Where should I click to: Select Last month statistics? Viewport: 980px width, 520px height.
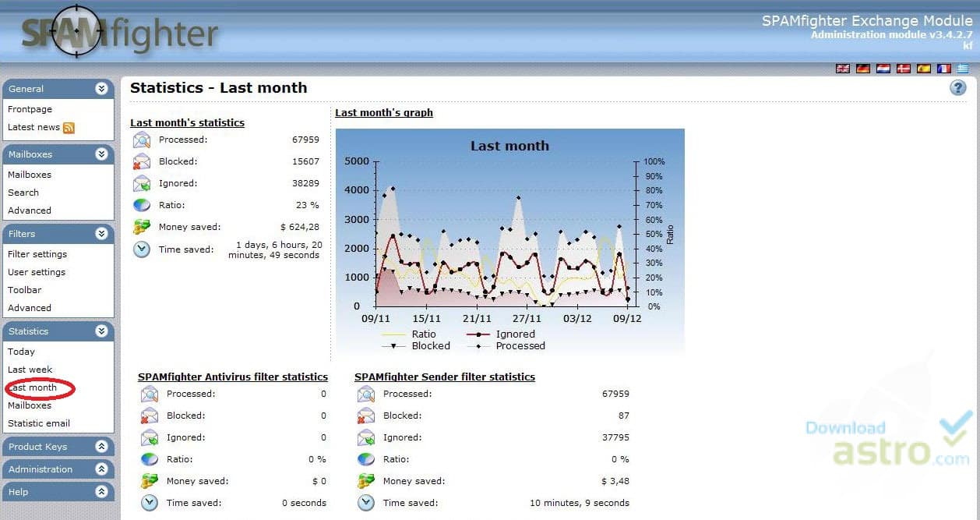click(32, 387)
